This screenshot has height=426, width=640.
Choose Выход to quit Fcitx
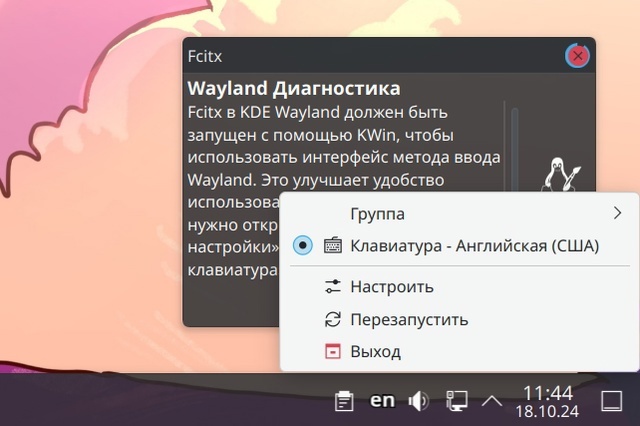tap(460, 351)
